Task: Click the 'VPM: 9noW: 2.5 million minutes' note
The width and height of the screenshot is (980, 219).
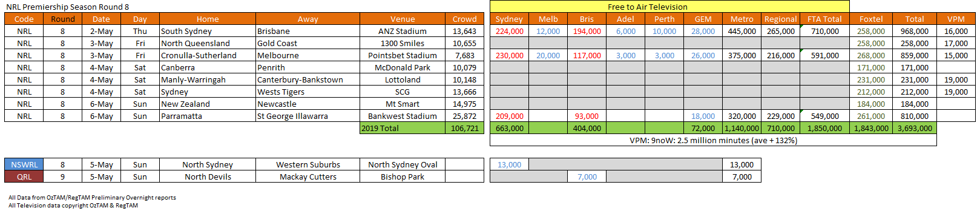Action: coord(713,140)
